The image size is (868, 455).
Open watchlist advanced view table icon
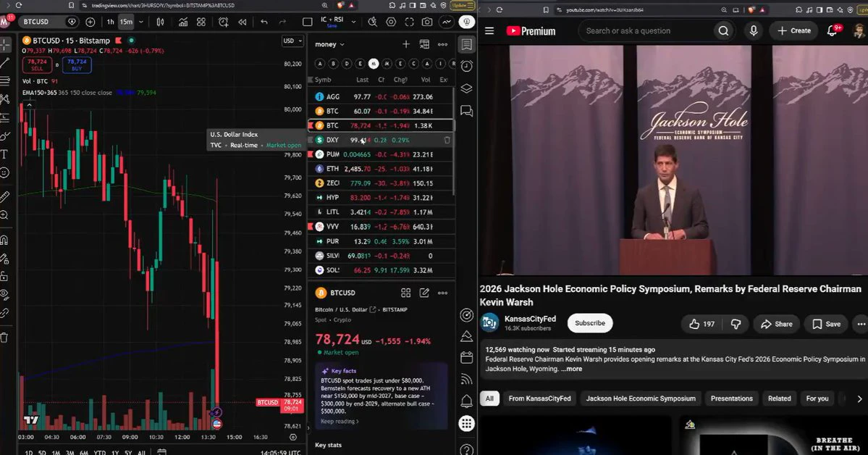(424, 44)
